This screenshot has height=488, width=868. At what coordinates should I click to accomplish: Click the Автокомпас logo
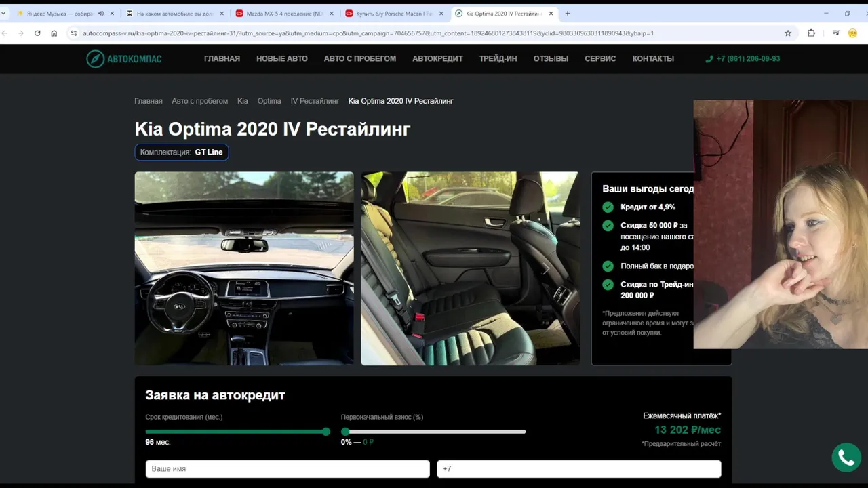[124, 59]
